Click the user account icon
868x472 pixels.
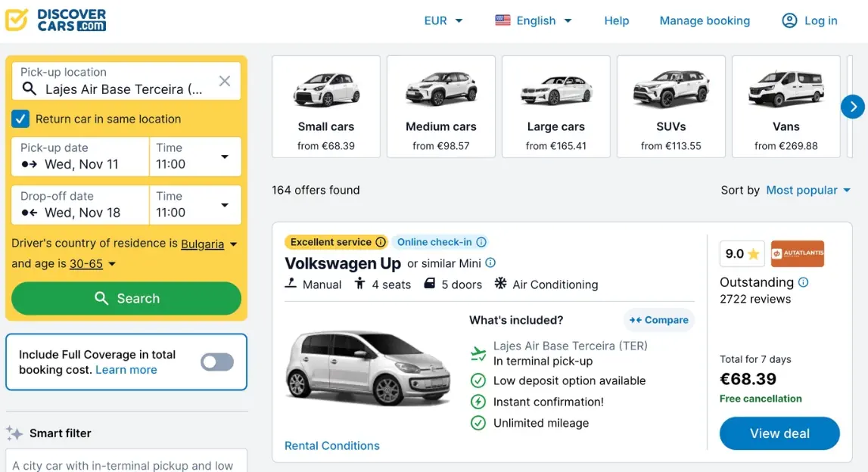pos(789,20)
